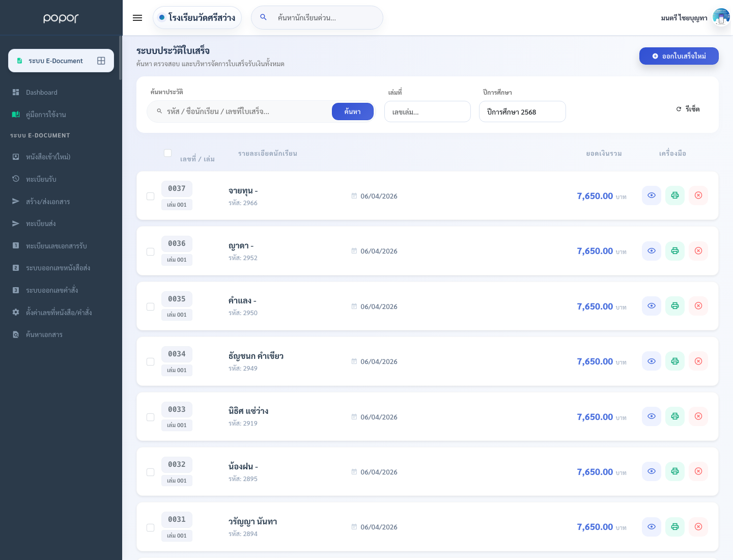
Task: Click the sidebar vertical scrollbar
Action: [121, 58]
